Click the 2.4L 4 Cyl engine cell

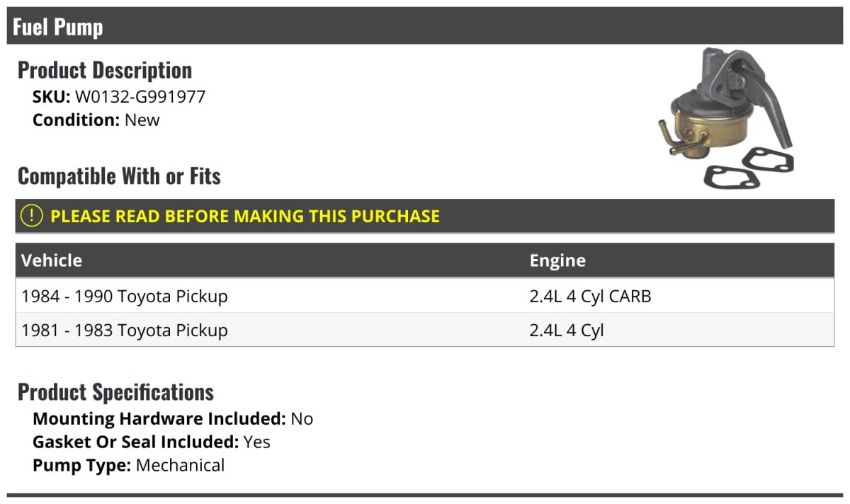point(567,331)
